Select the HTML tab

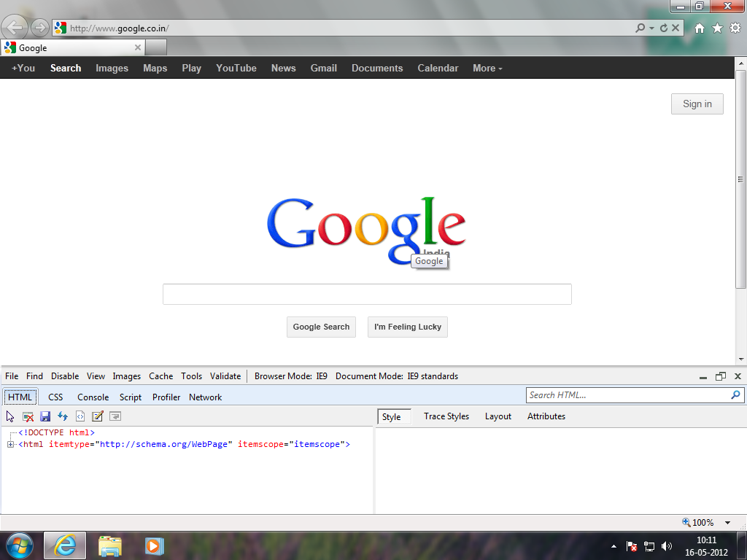(20, 397)
